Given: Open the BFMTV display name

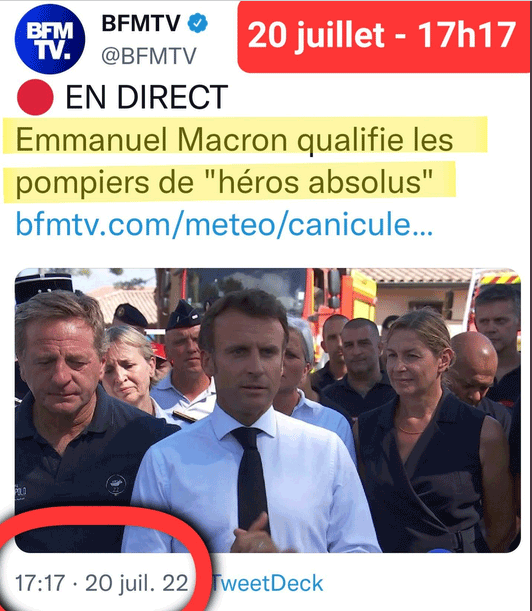Looking at the screenshot, I should point(141,23).
